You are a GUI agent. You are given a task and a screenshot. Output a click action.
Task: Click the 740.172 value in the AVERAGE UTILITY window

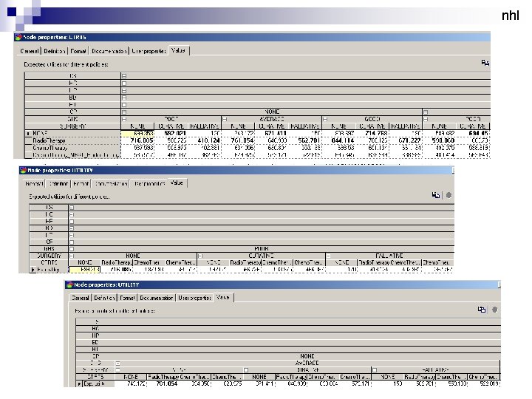pyautogui.click(x=136, y=383)
